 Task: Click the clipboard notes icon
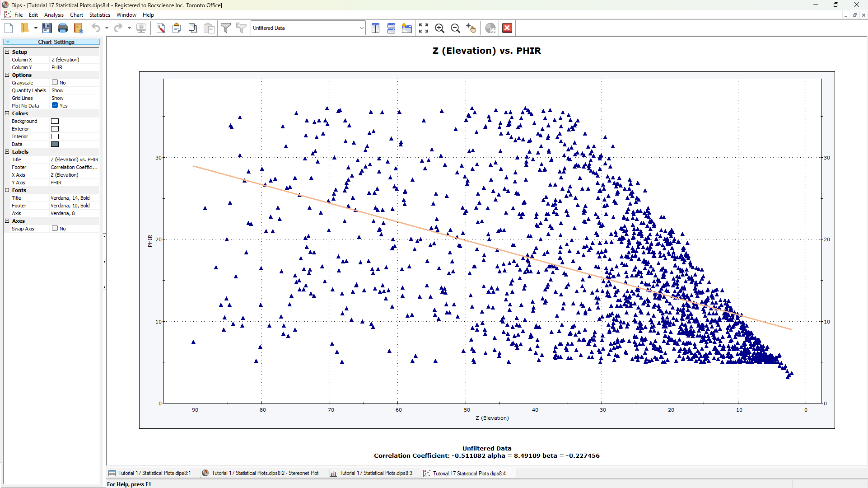pyautogui.click(x=177, y=28)
